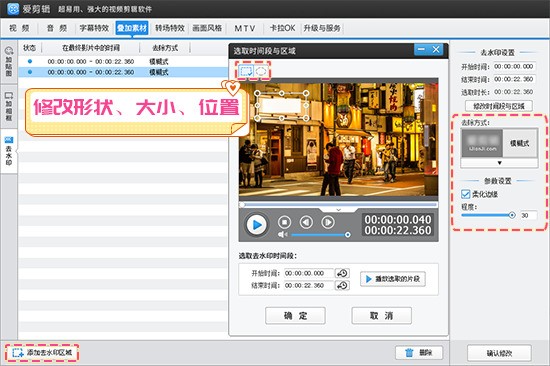Viewport: 550px width, 366px height.
Task: Capture current time for 开始时间
Action: click(x=342, y=273)
